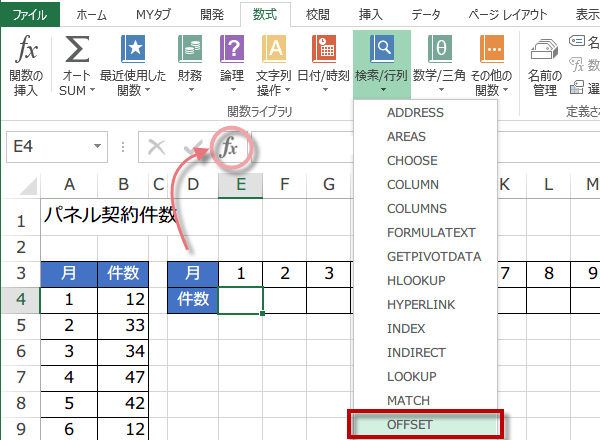Expand the その他の関数 dropdown arrow
This screenshot has width=600, height=440.
pos(505,90)
